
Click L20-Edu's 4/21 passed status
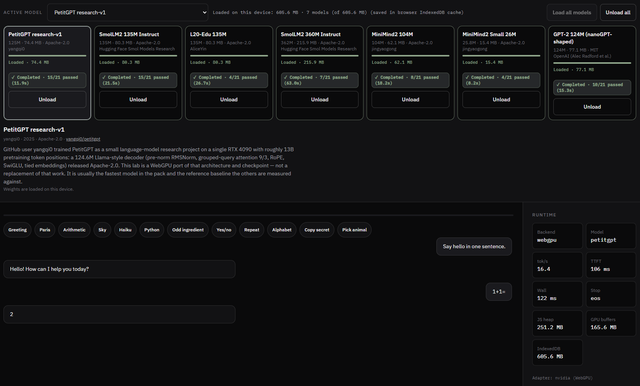coord(229,80)
